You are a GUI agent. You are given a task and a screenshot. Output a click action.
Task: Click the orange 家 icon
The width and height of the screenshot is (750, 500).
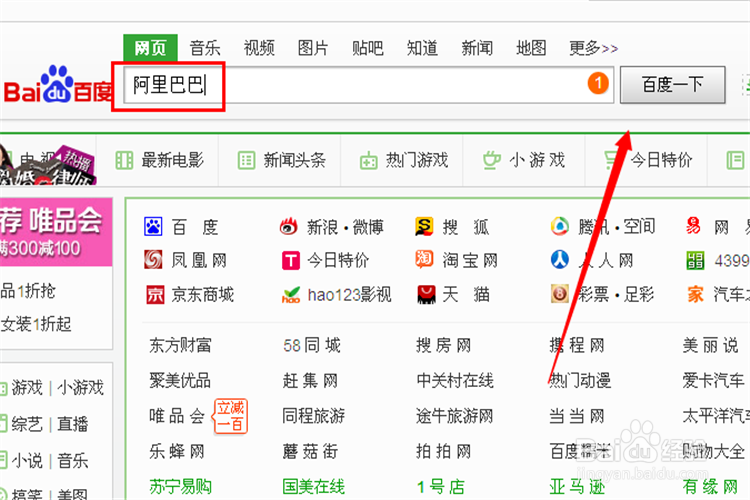(x=695, y=294)
